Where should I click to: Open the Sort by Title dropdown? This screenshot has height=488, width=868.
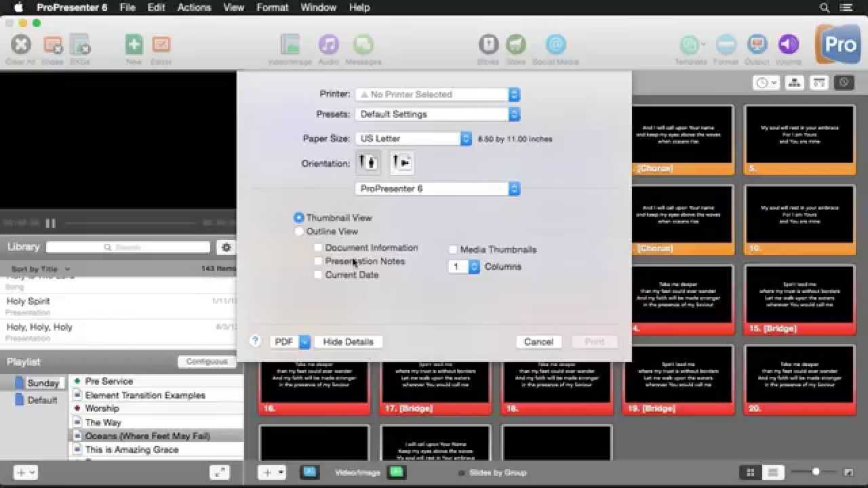click(x=40, y=269)
